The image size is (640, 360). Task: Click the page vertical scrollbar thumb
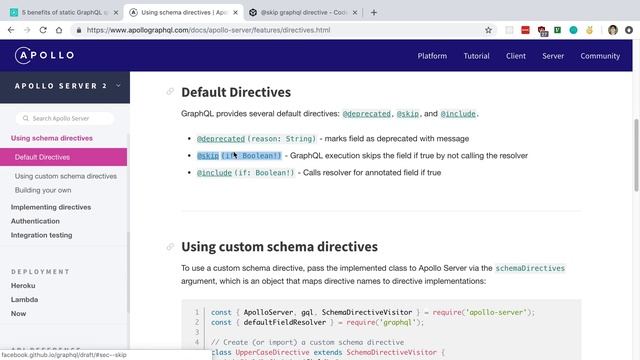click(636, 155)
